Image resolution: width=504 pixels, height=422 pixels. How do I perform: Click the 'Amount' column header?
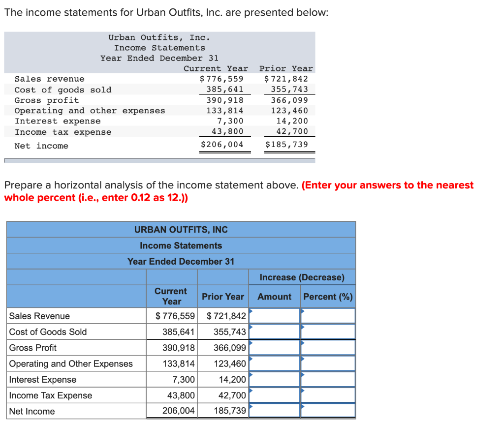click(274, 297)
